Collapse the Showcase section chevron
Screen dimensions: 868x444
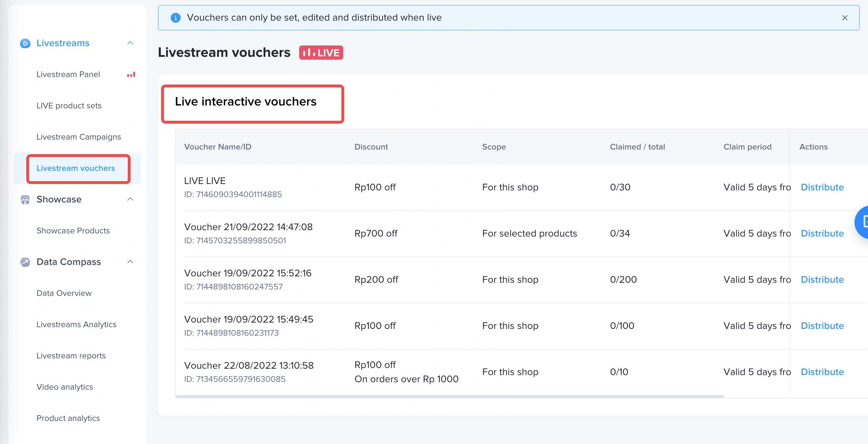point(130,199)
